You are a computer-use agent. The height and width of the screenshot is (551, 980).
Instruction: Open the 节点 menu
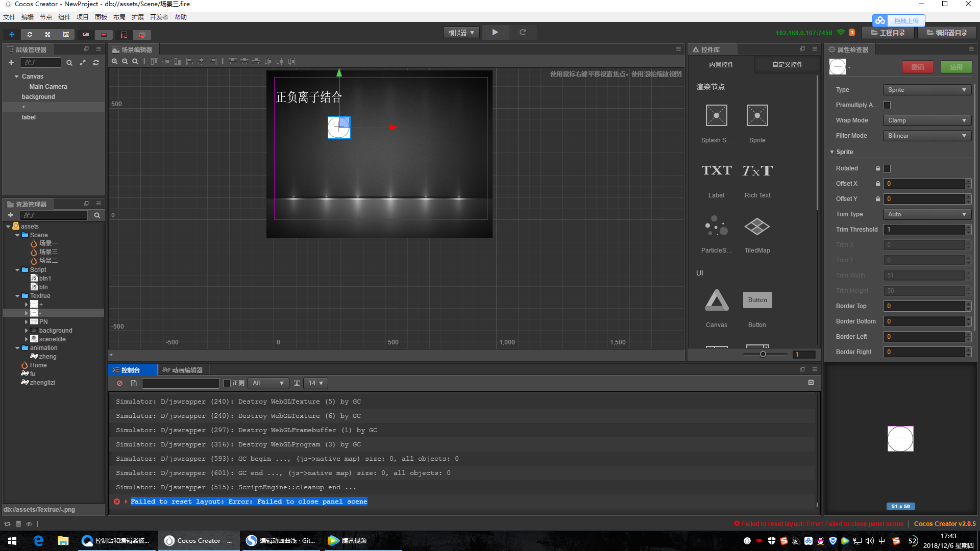(46, 17)
